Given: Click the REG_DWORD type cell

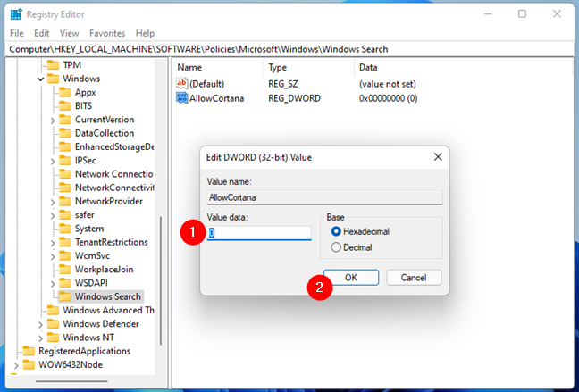Looking at the screenshot, I should pyautogui.click(x=294, y=98).
